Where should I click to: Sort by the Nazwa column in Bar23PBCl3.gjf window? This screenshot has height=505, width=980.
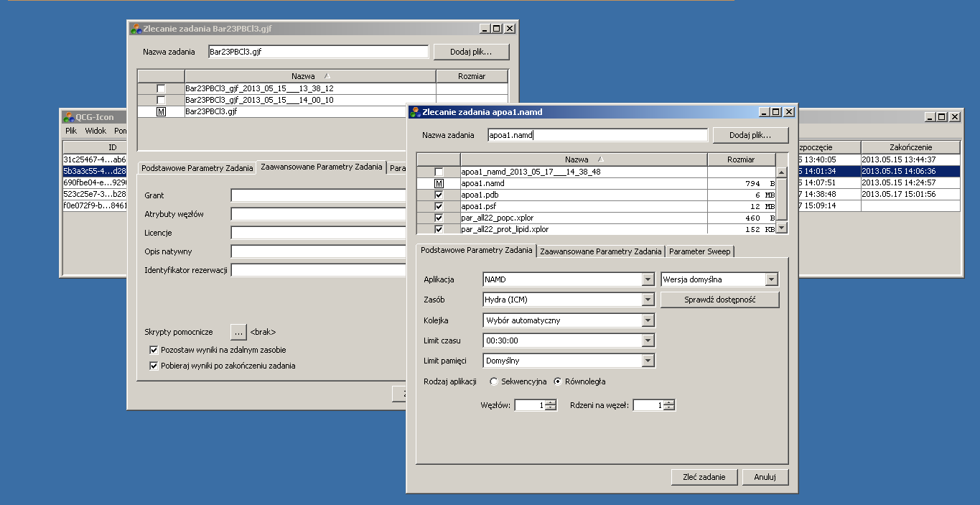click(x=310, y=76)
